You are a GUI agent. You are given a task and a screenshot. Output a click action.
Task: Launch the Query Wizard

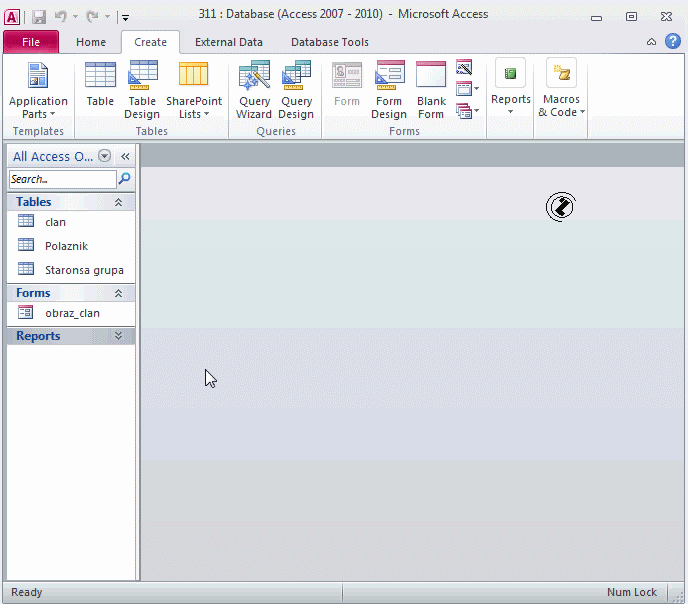[x=254, y=91]
